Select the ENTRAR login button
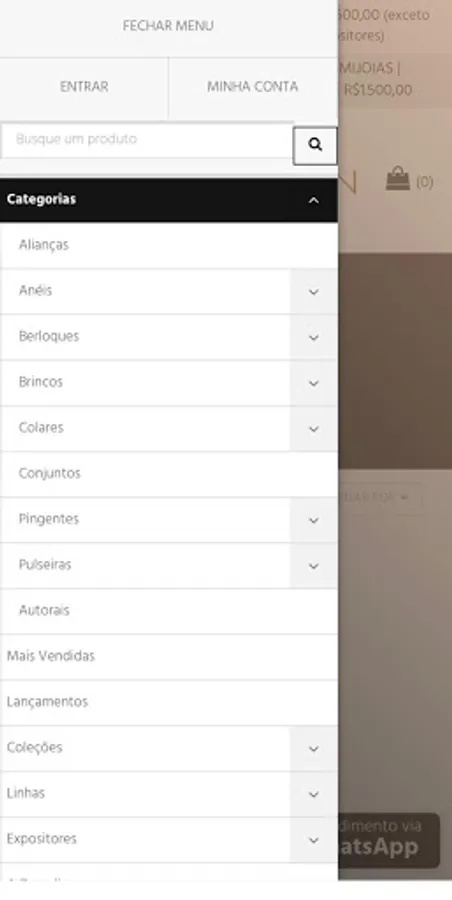The width and height of the screenshot is (452, 900). pos(84,87)
